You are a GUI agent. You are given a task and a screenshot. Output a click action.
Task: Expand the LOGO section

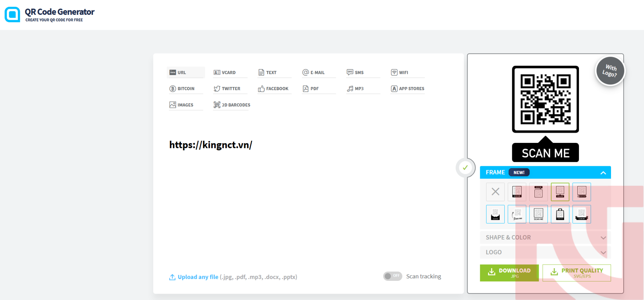(545, 252)
